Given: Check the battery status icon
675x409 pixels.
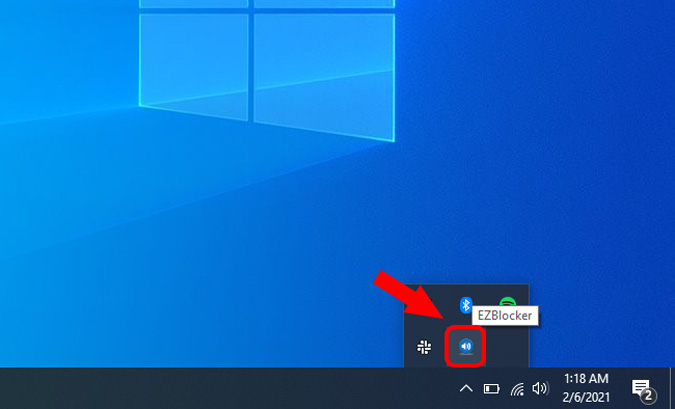Looking at the screenshot, I should [x=491, y=389].
